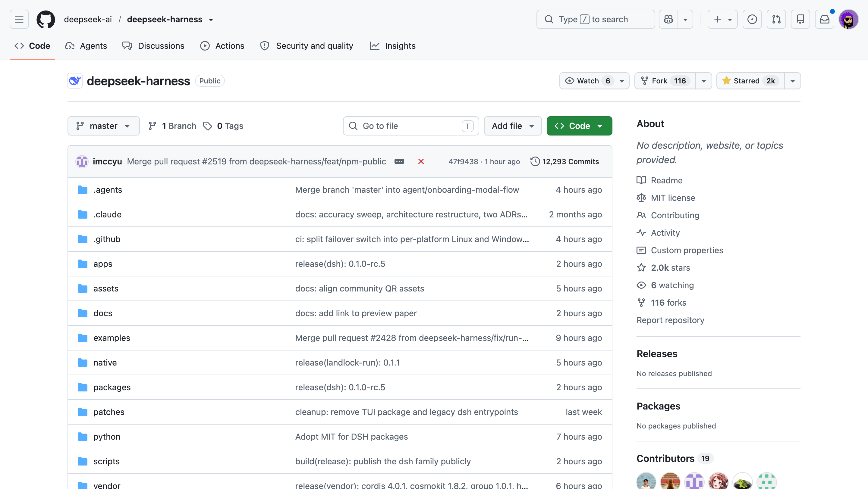This screenshot has width=868, height=489.
Task: Open the .claude folder icon
Action: (83, 214)
